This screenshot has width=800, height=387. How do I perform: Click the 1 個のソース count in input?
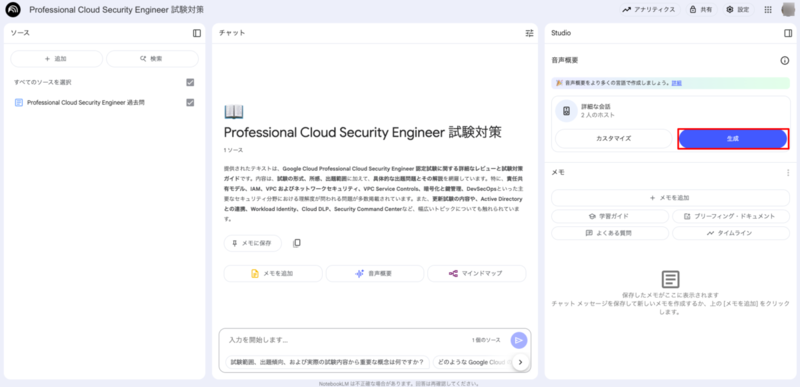tap(486, 340)
